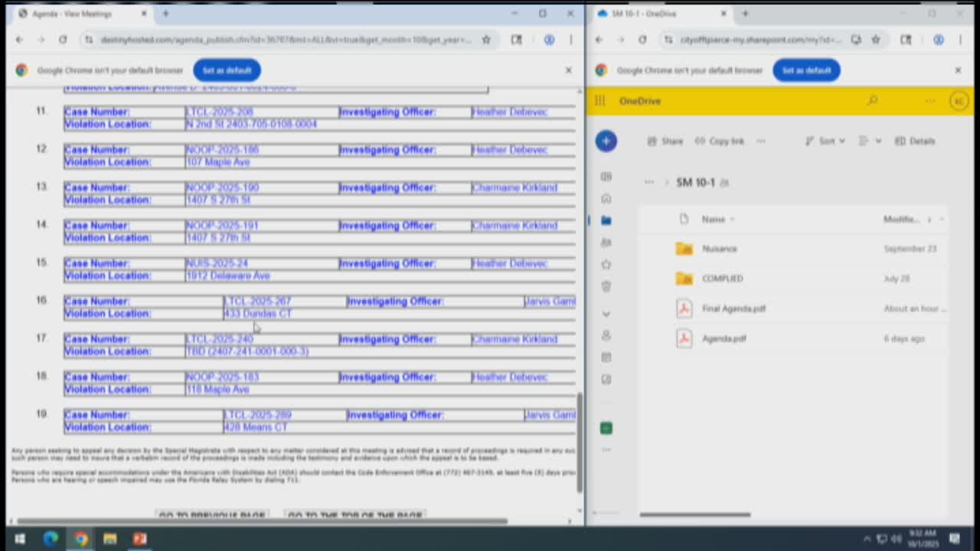Open PowerPoint from the Windows taskbar
The width and height of the screenshot is (980, 551).
pos(139,539)
